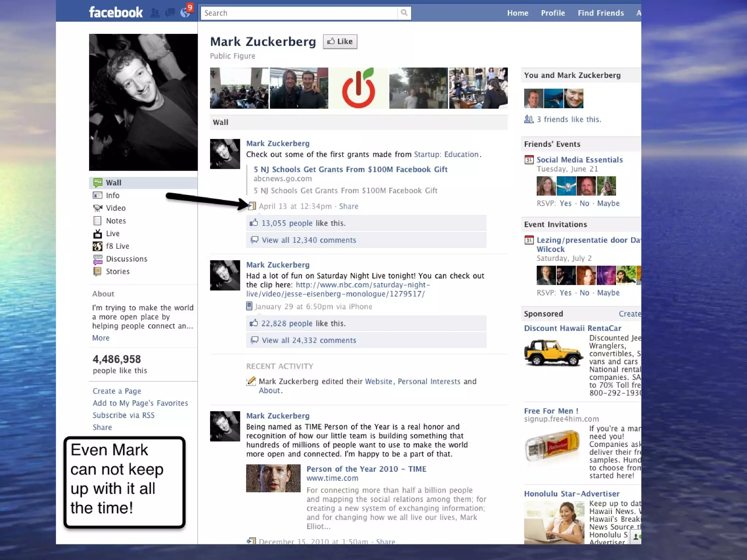Open the red power-button logo photo thumbnail
Screen dimensions: 747x560
point(359,88)
